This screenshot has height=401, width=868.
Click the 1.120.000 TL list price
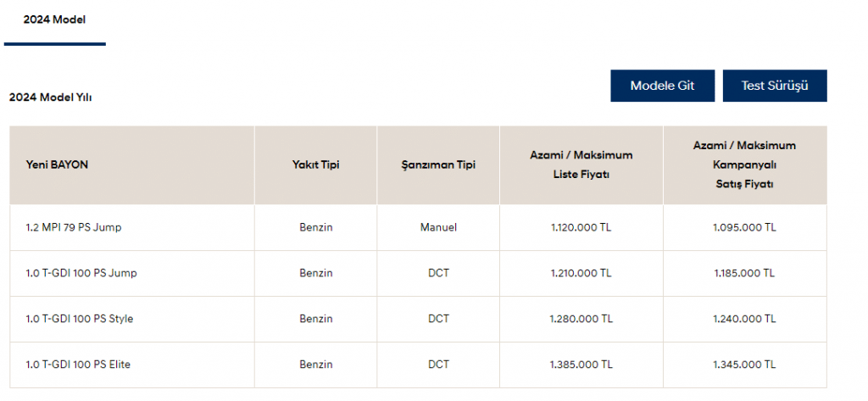pos(581,228)
